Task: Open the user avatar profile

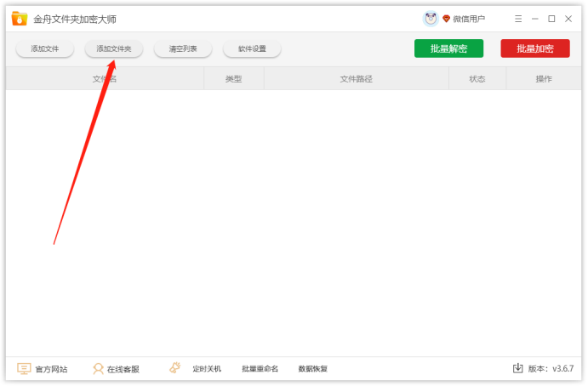Action: (x=431, y=19)
